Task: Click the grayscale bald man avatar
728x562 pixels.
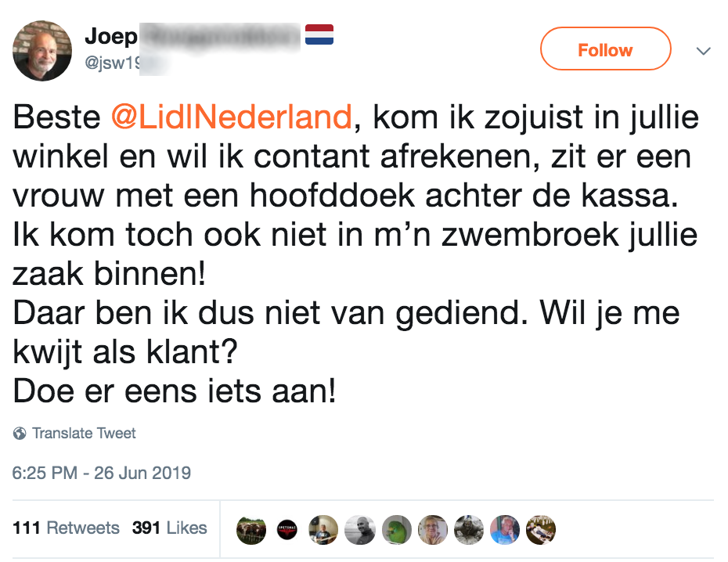Action: [359, 529]
